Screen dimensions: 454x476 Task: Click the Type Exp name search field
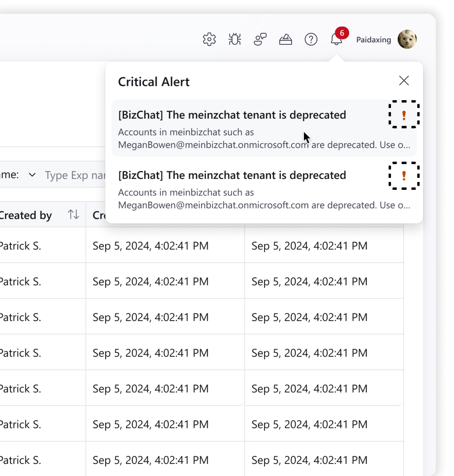(75, 175)
